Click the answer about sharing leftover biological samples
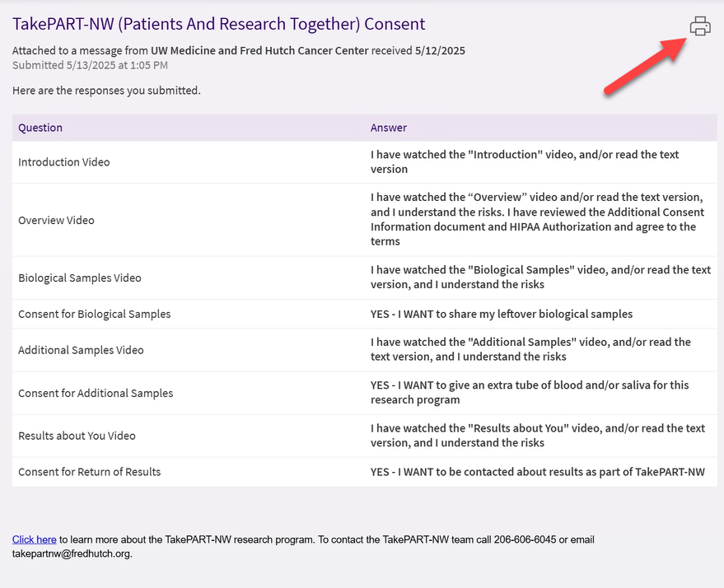This screenshot has width=724, height=588. tap(501, 314)
